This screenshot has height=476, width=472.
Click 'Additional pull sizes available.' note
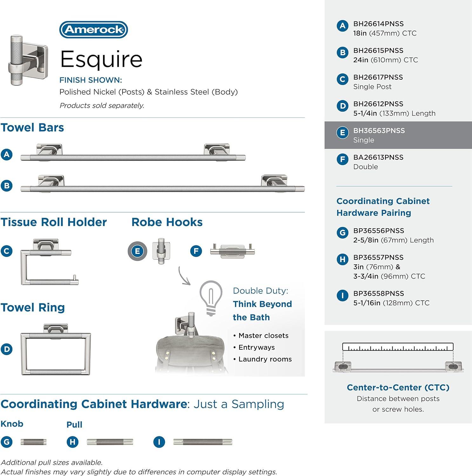pos(52,462)
